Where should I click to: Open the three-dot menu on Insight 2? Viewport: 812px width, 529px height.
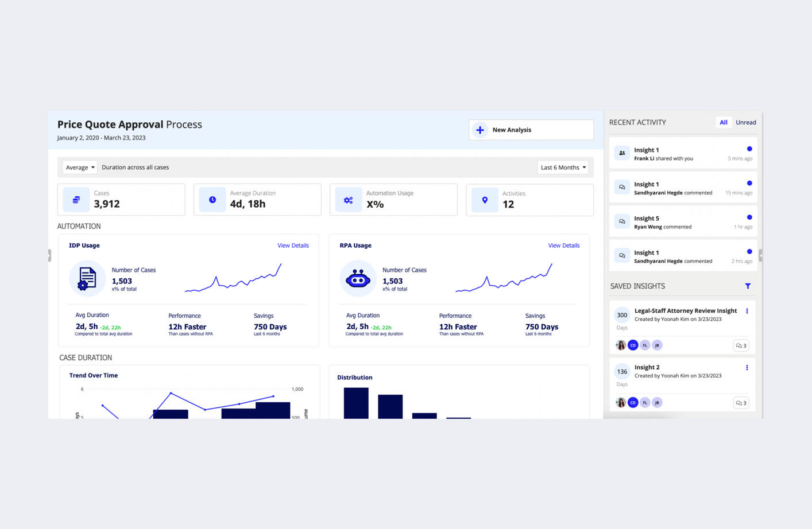tap(747, 367)
